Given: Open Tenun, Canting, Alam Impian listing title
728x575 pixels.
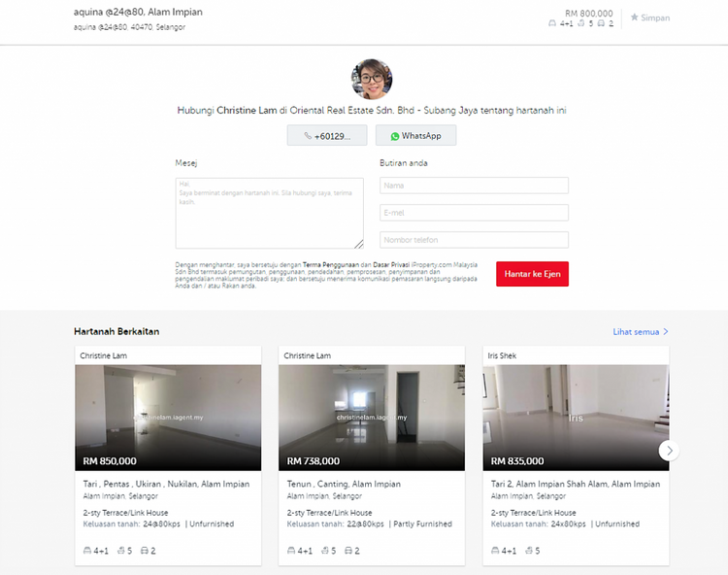Looking at the screenshot, I should (x=344, y=484).
